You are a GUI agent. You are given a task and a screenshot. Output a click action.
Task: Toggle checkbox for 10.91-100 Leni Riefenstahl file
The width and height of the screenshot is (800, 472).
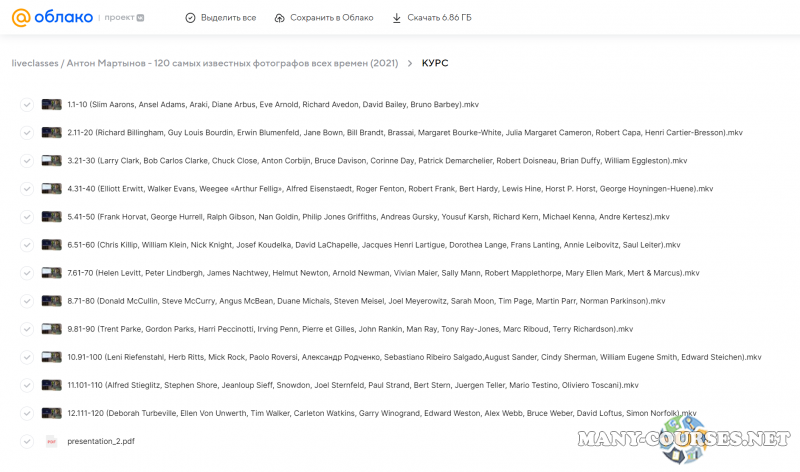coord(27,357)
